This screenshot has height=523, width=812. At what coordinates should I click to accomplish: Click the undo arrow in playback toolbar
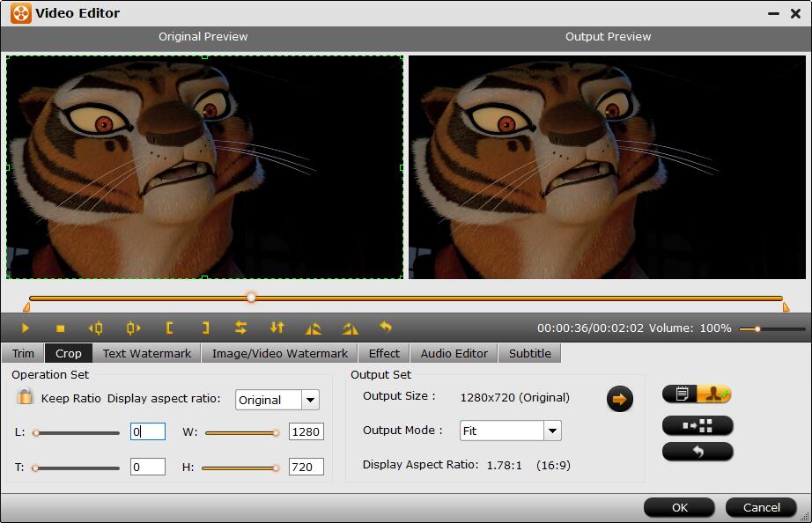386,328
